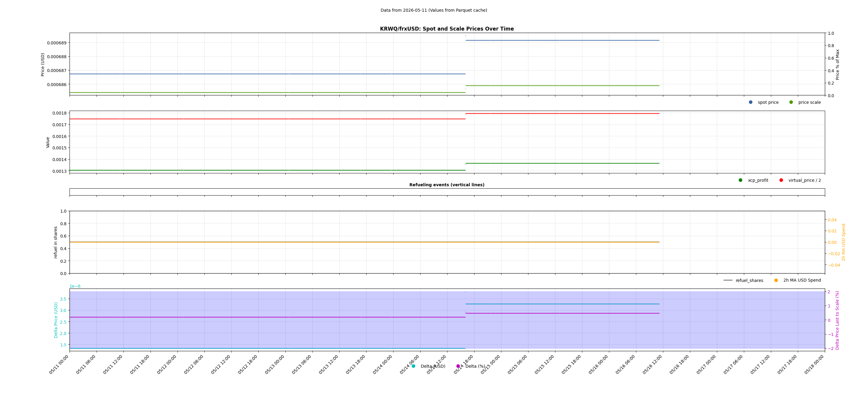
Task: Click the orange '0.04' spend tick label
Action: [x=832, y=220]
